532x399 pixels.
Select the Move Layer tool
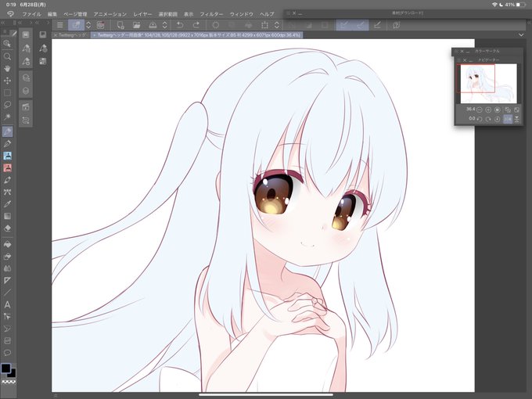pyautogui.click(x=7, y=81)
